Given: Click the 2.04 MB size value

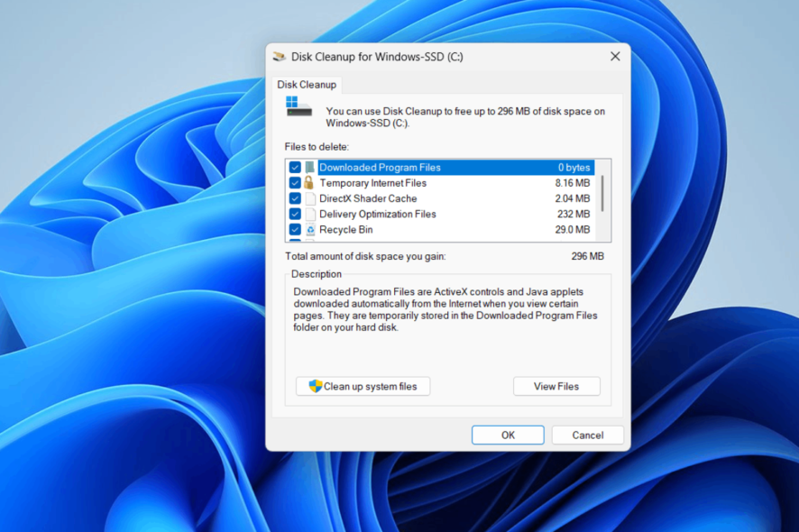Looking at the screenshot, I should (x=573, y=198).
